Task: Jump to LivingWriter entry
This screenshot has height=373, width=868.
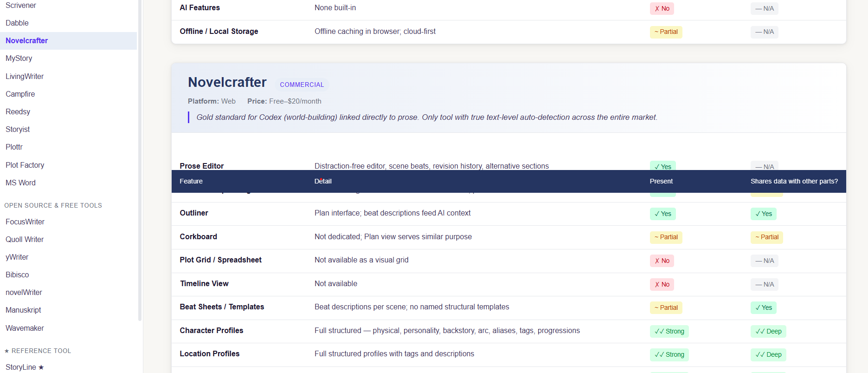Action: 25,76
